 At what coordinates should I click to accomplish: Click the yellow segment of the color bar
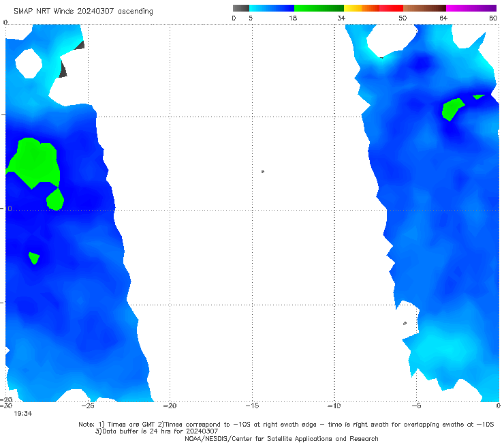pos(353,8)
